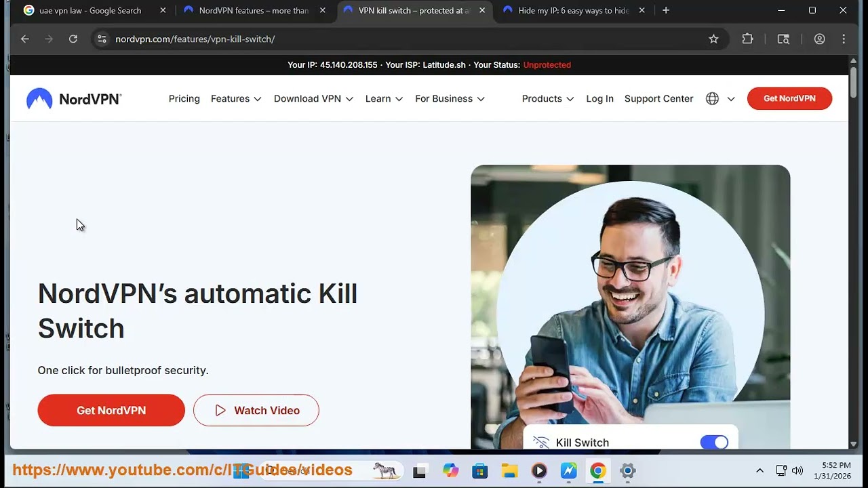The width and height of the screenshot is (868, 488).
Task: Open the Support Center link
Action: click(x=658, y=99)
